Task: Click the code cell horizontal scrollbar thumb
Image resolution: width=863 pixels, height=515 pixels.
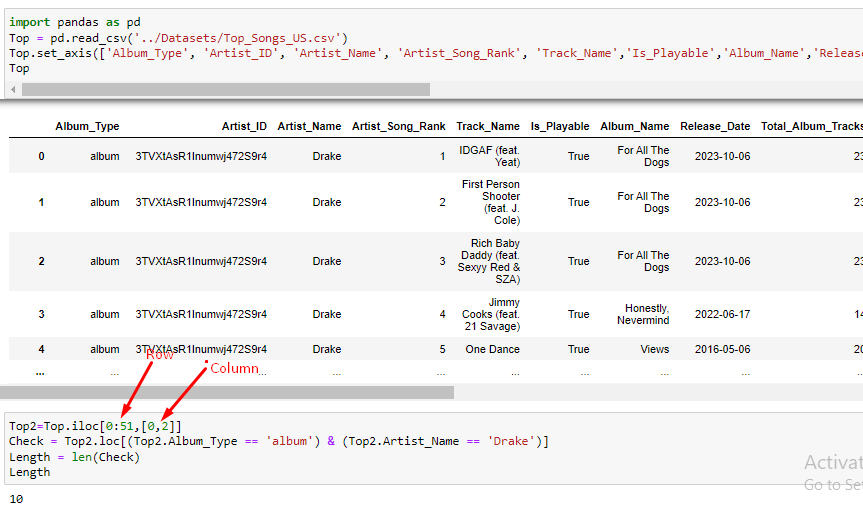Action: click(x=226, y=89)
